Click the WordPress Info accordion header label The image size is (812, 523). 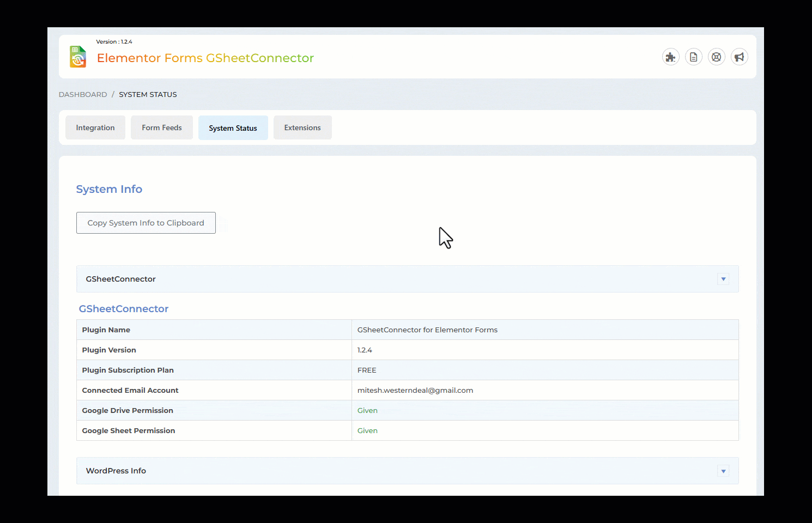tap(116, 471)
